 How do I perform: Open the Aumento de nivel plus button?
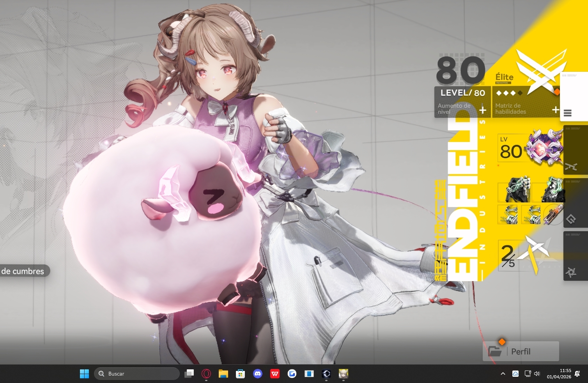[483, 110]
